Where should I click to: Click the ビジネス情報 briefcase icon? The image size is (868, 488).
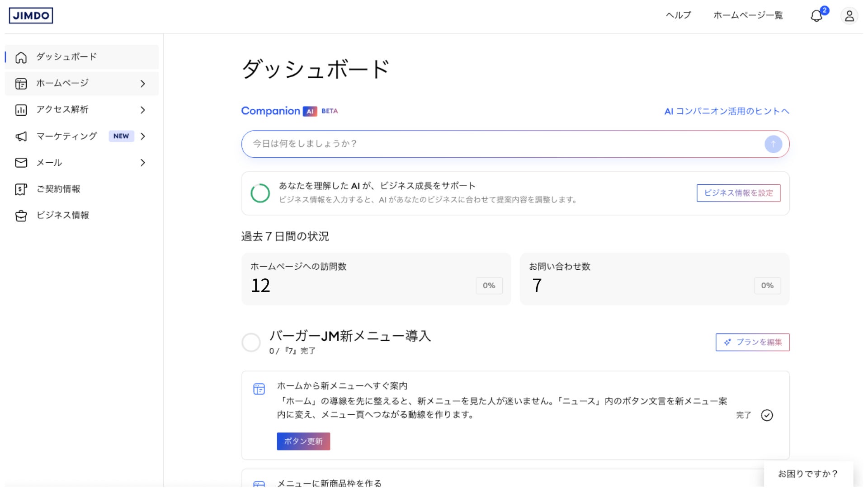click(21, 216)
